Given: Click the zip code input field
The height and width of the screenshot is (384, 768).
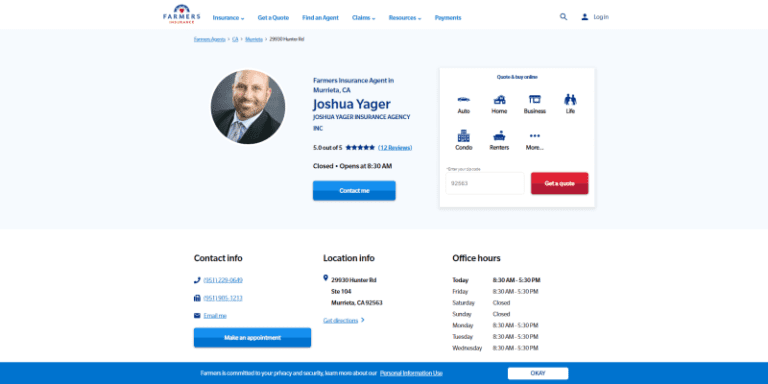Looking at the screenshot, I should 485,183.
